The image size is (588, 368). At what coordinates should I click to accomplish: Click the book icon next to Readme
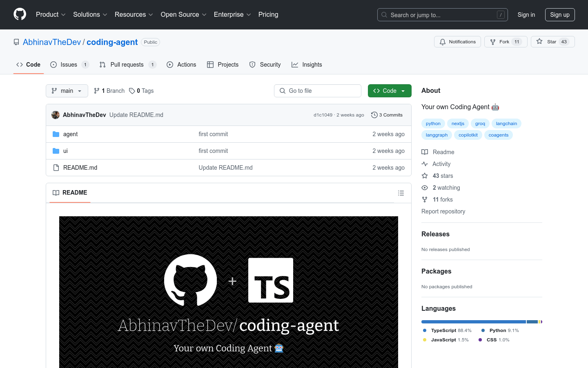[425, 152]
